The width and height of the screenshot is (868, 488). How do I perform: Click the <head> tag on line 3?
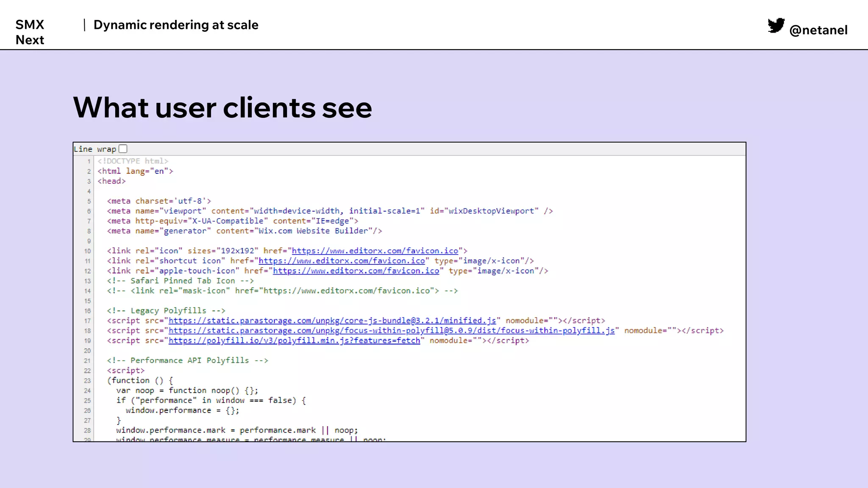coord(111,181)
